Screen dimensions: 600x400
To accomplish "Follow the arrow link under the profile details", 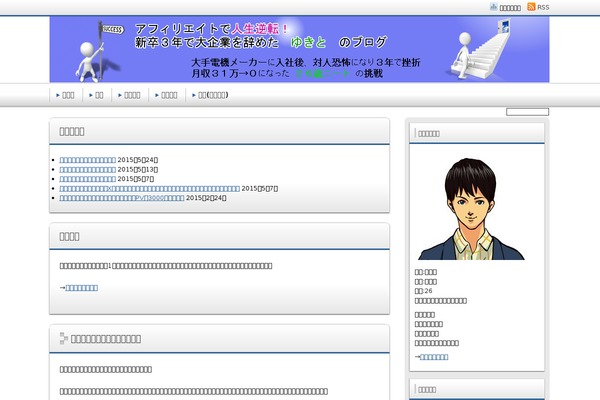I will tap(433, 357).
